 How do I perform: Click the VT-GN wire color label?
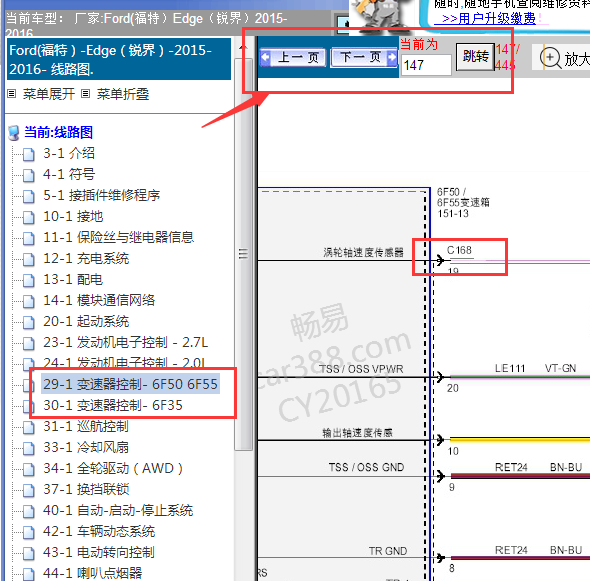(561, 368)
